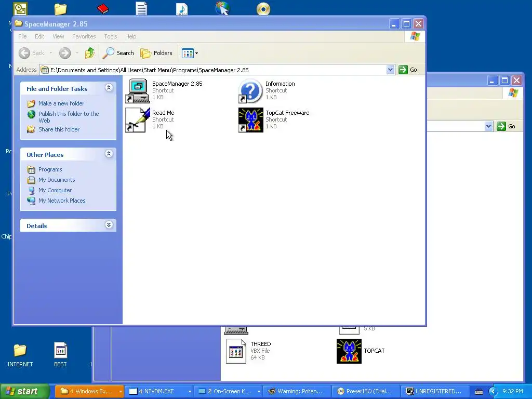Expand hidden system tray icons arrow
This screenshot has height=399, width=532.
click(x=493, y=392)
